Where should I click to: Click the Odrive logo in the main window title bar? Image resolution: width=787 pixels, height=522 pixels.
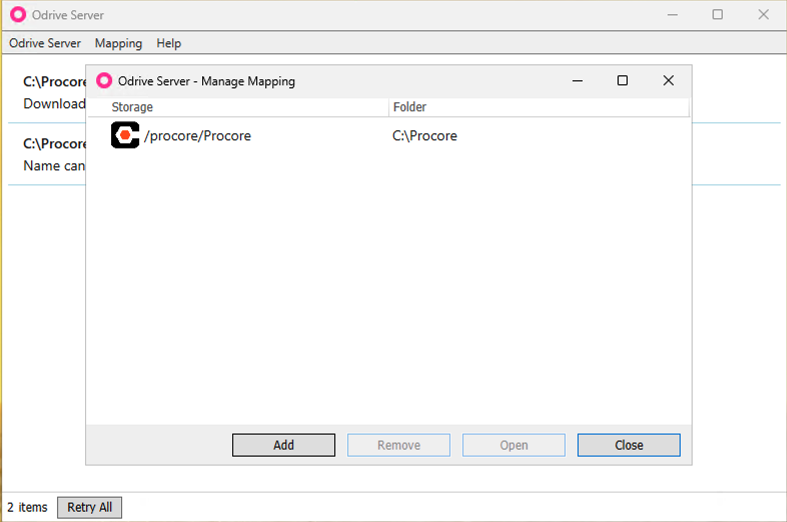[18, 15]
